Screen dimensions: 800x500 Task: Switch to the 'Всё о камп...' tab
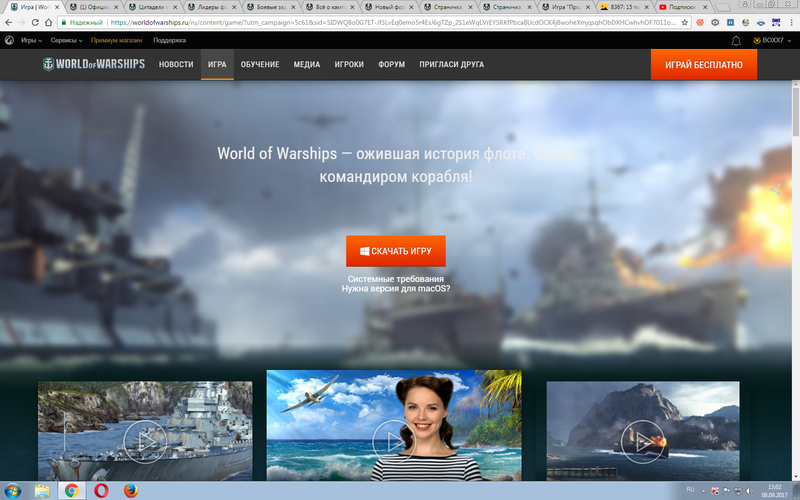331,7
